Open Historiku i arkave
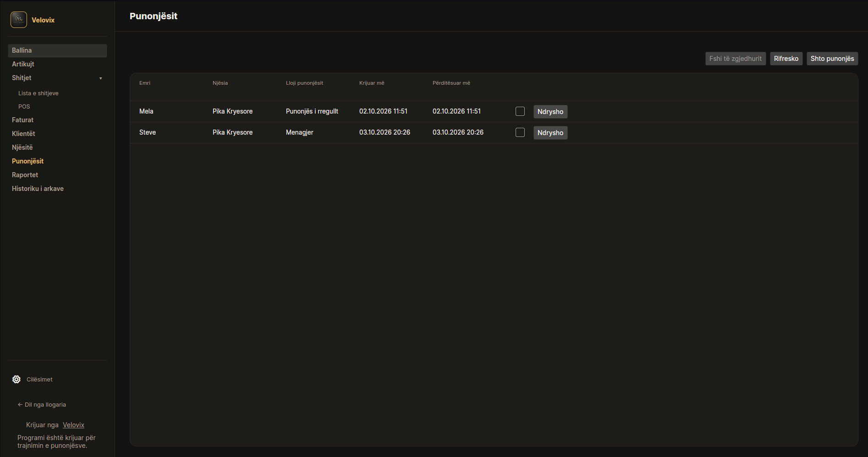 (x=38, y=189)
